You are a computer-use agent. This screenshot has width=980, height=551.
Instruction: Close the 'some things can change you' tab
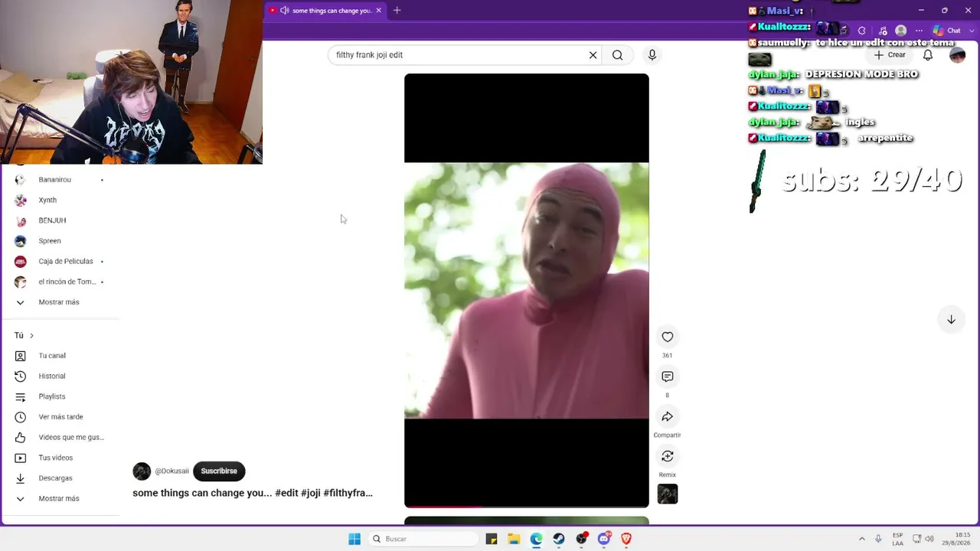click(x=378, y=11)
